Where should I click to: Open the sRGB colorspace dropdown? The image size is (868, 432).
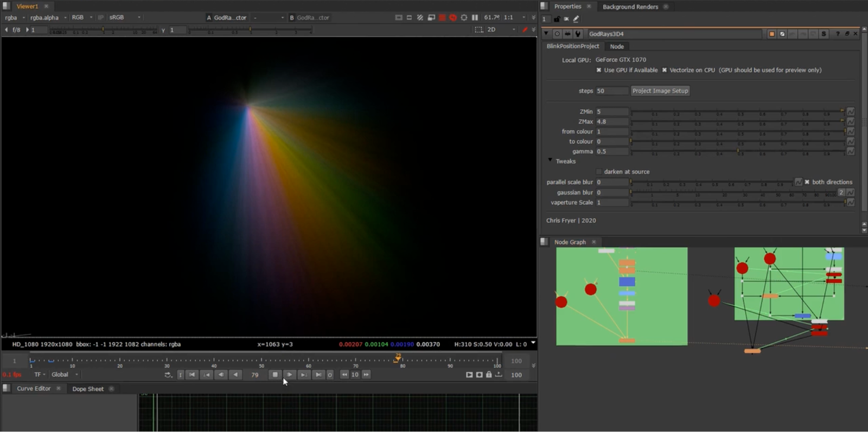[x=125, y=17]
